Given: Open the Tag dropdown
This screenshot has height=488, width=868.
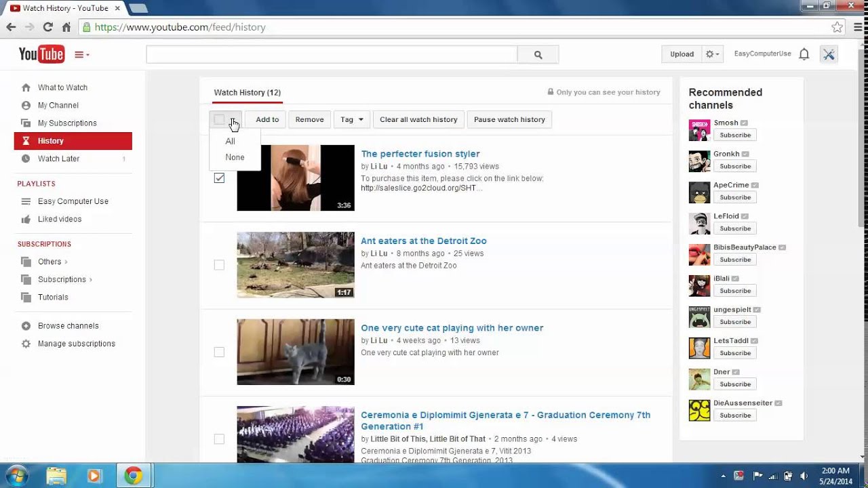Looking at the screenshot, I should 352,119.
